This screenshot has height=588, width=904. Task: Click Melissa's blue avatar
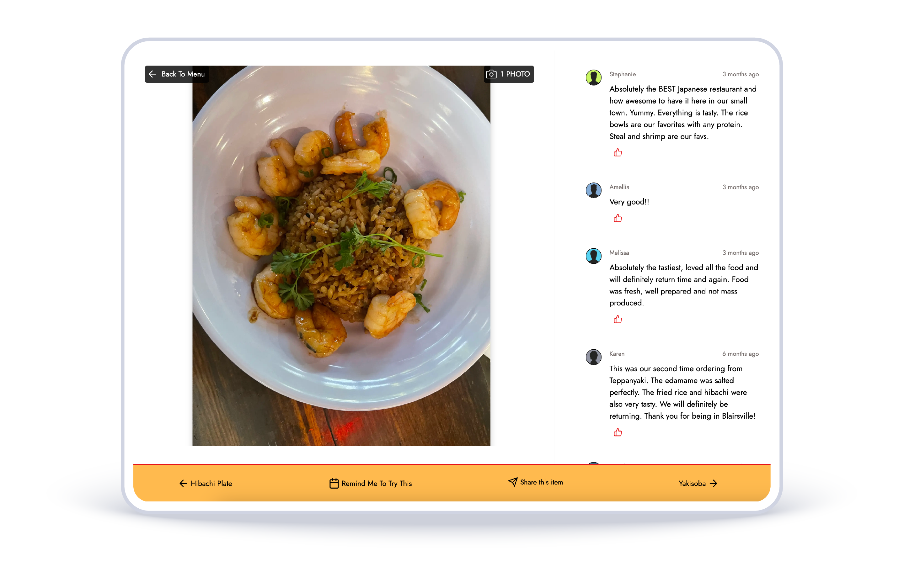tap(593, 256)
